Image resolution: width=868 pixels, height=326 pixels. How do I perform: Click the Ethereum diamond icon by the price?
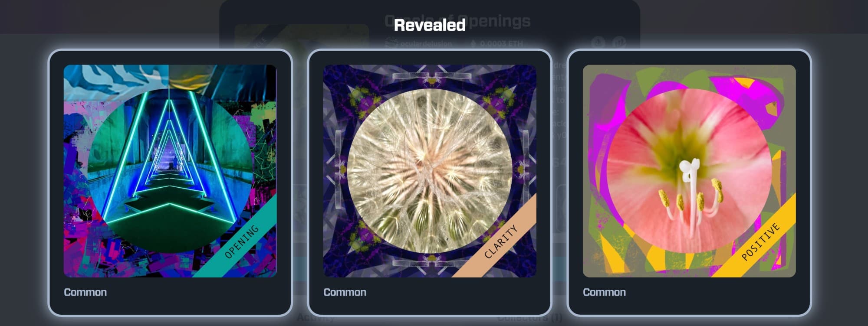[x=473, y=43]
